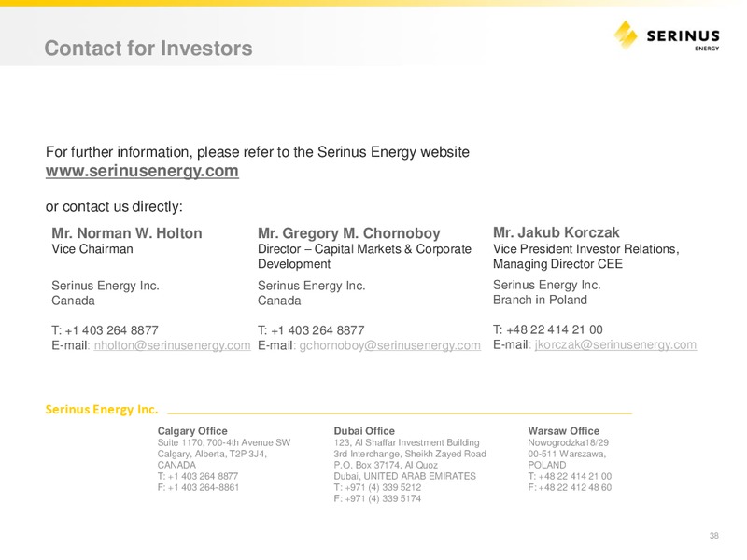The image size is (747, 560).
Task: Click '123, Al Shaffar Investment Building' line
Action: point(406,442)
